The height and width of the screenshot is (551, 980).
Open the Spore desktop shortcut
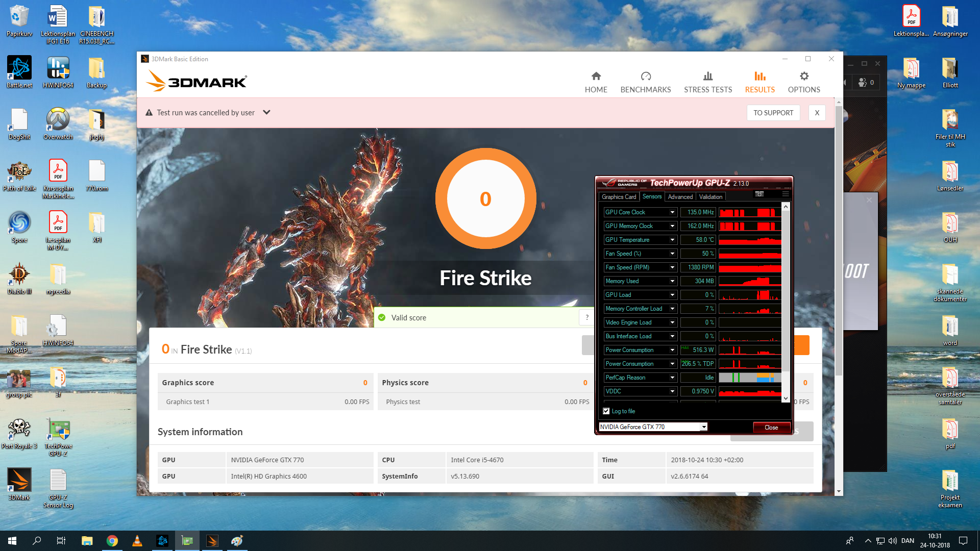point(19,227)
